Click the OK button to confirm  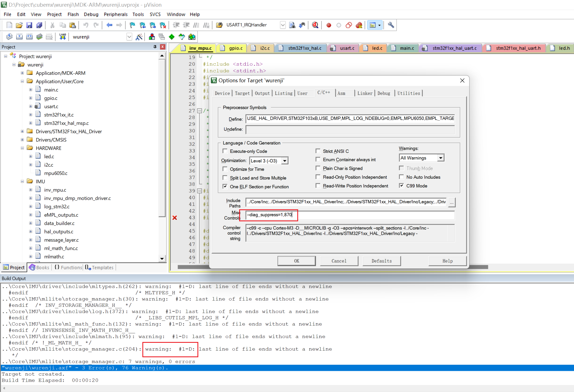tap(297, 261)
